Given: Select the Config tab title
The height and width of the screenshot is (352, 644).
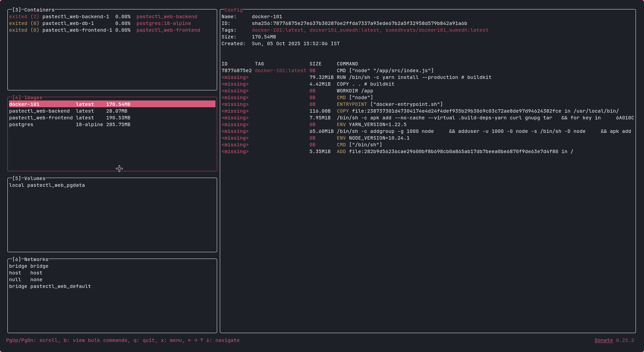Looking at the screenshot, I should point(233,10).
